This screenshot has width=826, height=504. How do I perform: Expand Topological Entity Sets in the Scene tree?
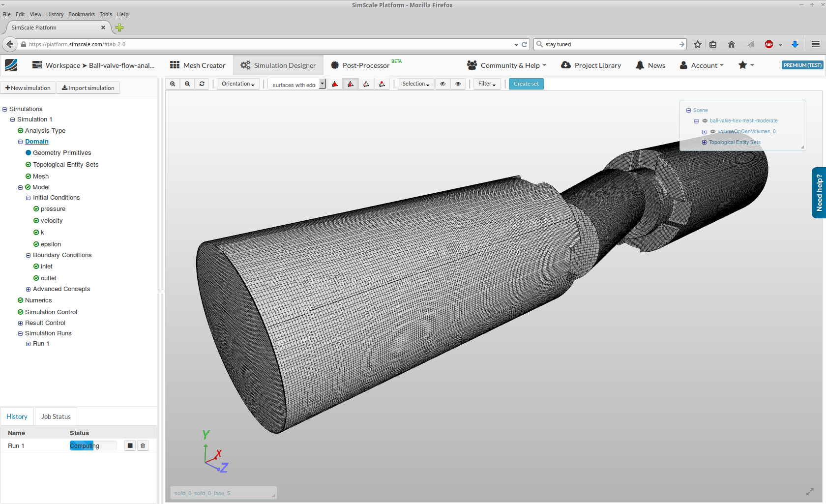(704, 142)
